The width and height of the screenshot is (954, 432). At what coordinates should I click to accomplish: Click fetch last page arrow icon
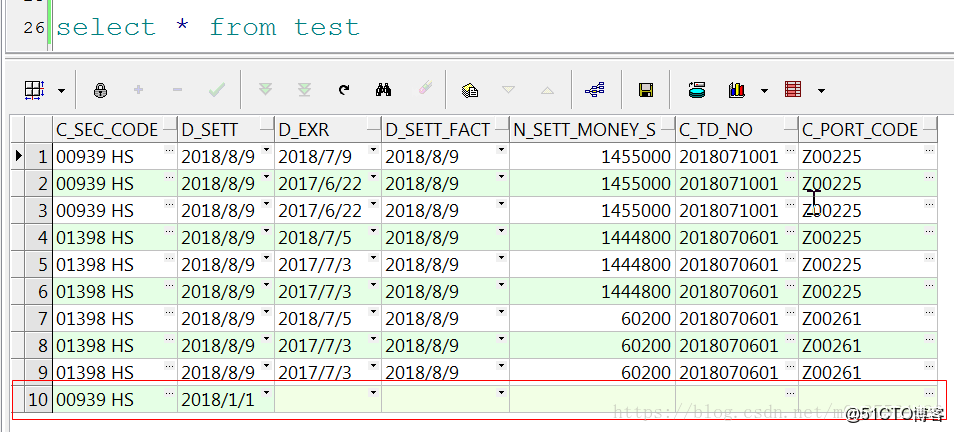(304, 90)
